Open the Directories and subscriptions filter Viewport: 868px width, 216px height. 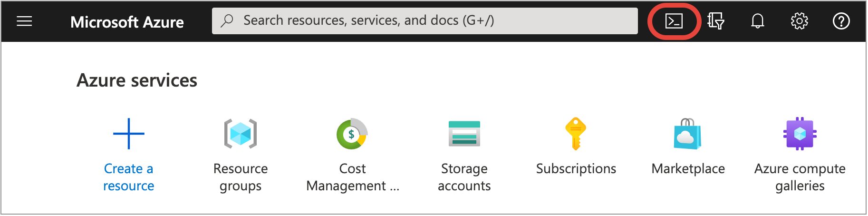[715, 21]
